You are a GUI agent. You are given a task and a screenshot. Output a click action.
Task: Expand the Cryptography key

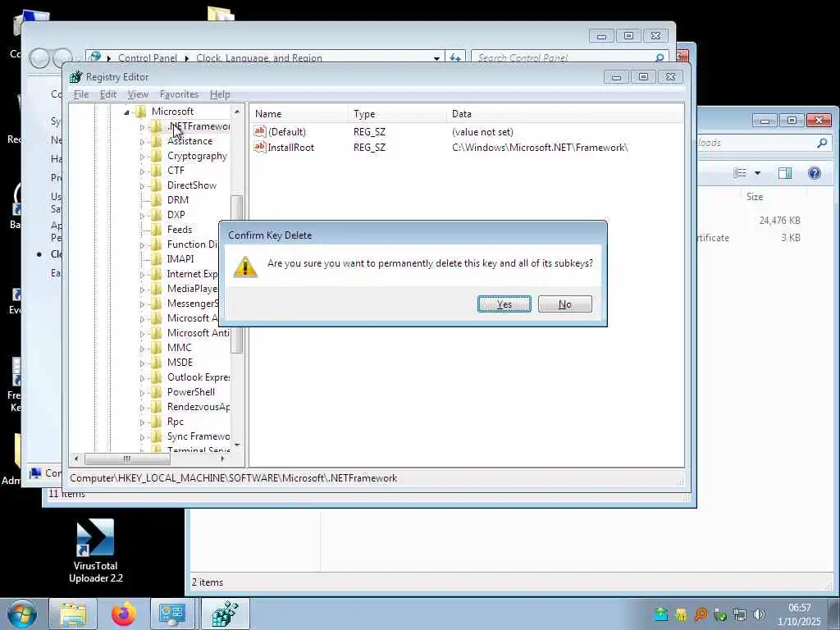tap(142, 157)
